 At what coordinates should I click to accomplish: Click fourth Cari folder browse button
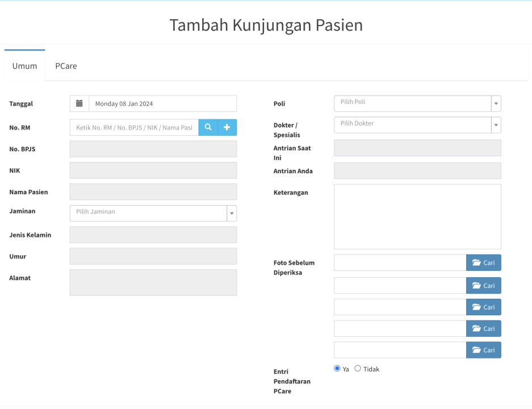point(483,328)
